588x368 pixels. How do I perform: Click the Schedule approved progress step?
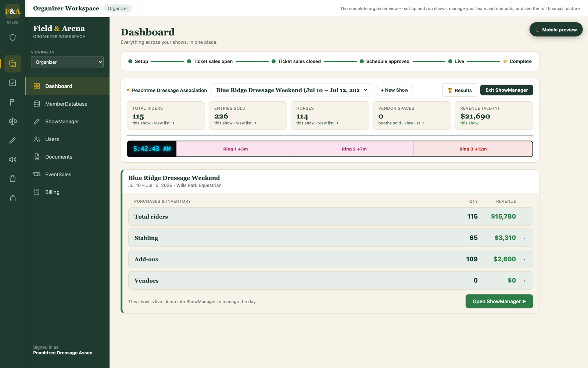coord(384,61)
